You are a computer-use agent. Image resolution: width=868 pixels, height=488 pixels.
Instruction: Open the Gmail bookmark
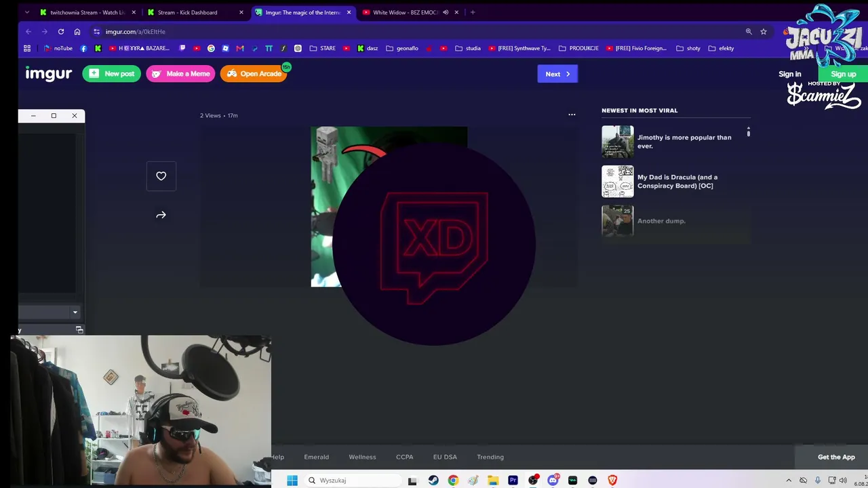[x=240, y=48]
